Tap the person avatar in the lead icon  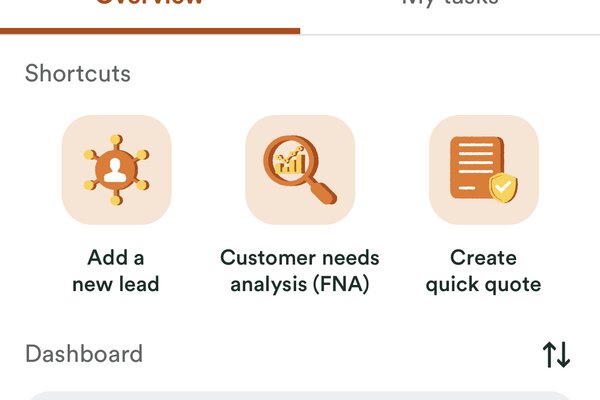coord(116,168)
